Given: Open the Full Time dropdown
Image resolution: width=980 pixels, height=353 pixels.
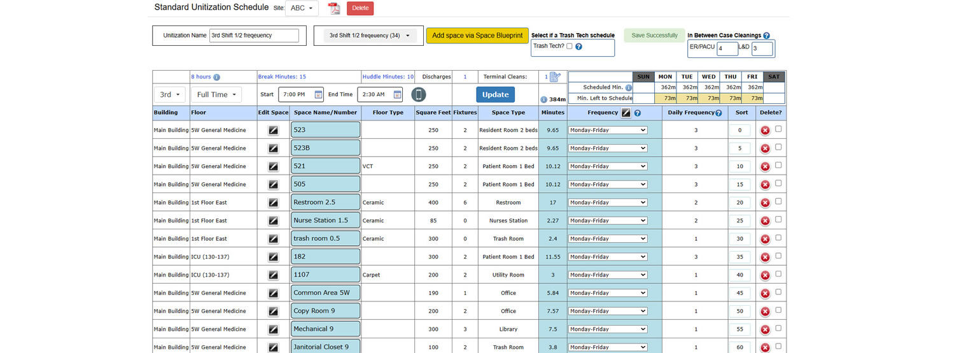Looking at the screenshot, I should (216, 94).
